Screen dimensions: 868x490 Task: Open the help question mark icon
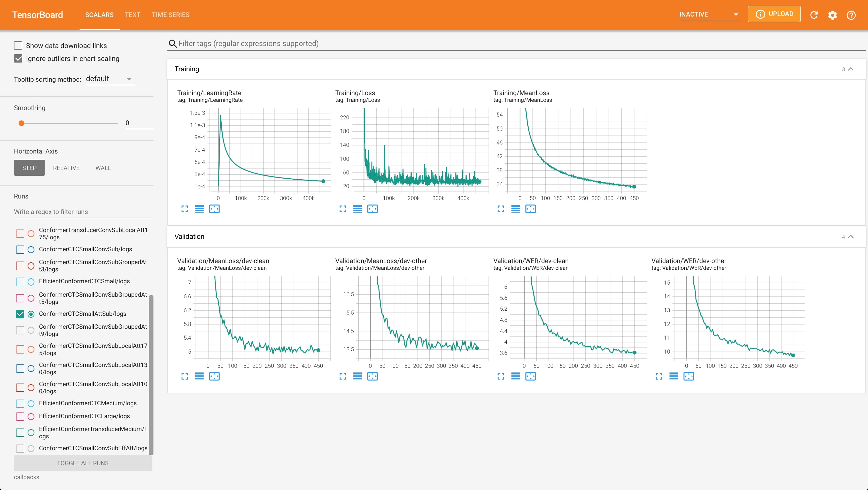(x=851, y=15)
